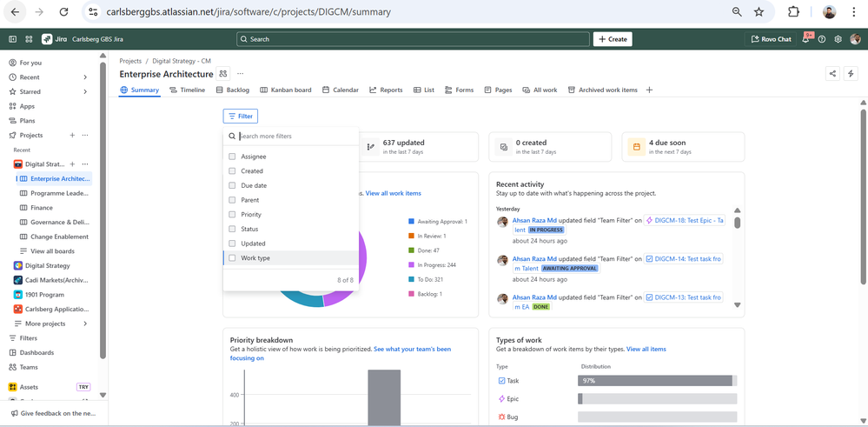This screenshot has width=868, height=427.
Task: Click View all boards
Action: 54,250
